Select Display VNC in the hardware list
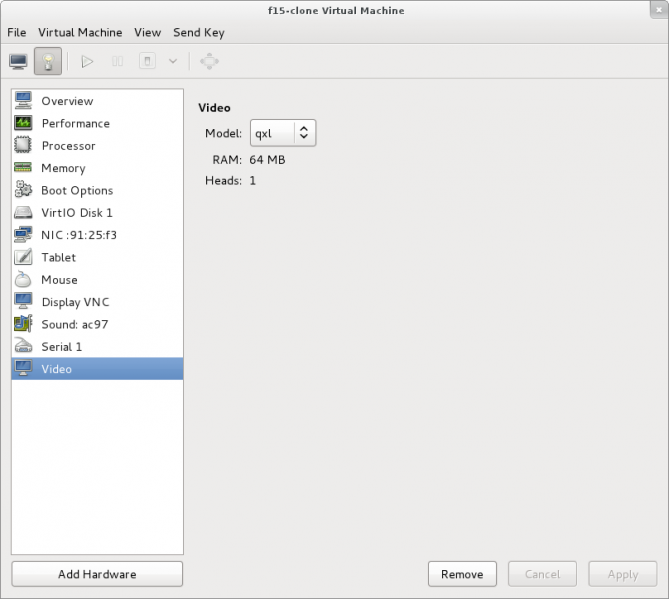 75,302
